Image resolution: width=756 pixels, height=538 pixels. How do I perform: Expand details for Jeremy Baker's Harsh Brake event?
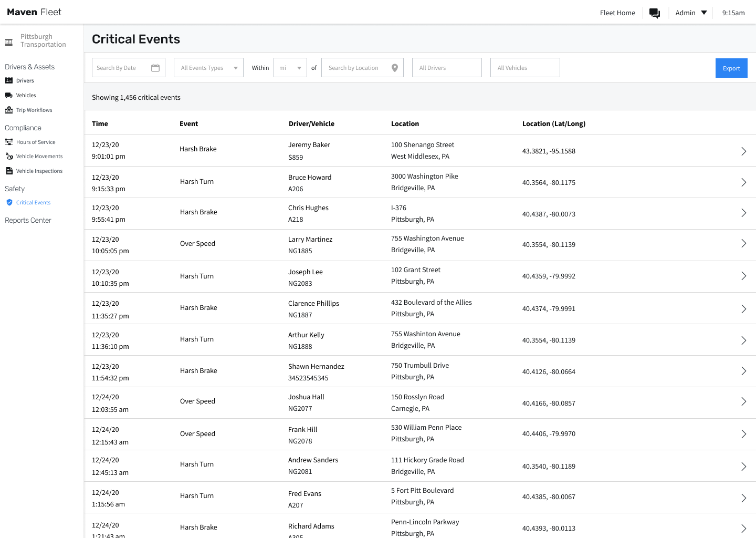coord(743,151)
